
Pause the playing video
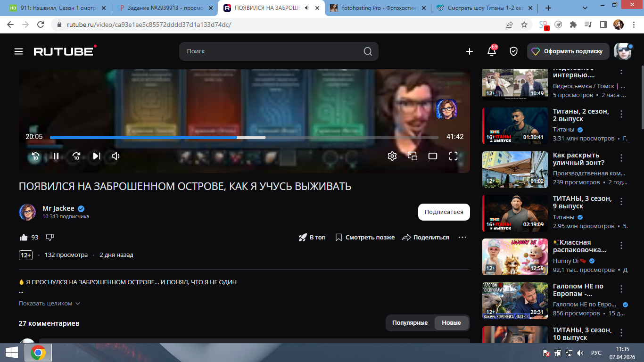pyautogui.click(x=56, y=156)
